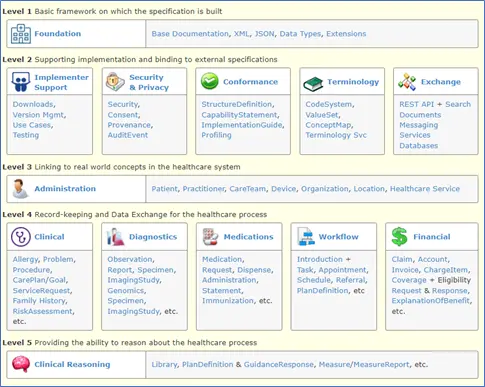Viewport: 485px width, 387px height.
Task: Open the ValueSet link
Action: (x=322, y=115)
